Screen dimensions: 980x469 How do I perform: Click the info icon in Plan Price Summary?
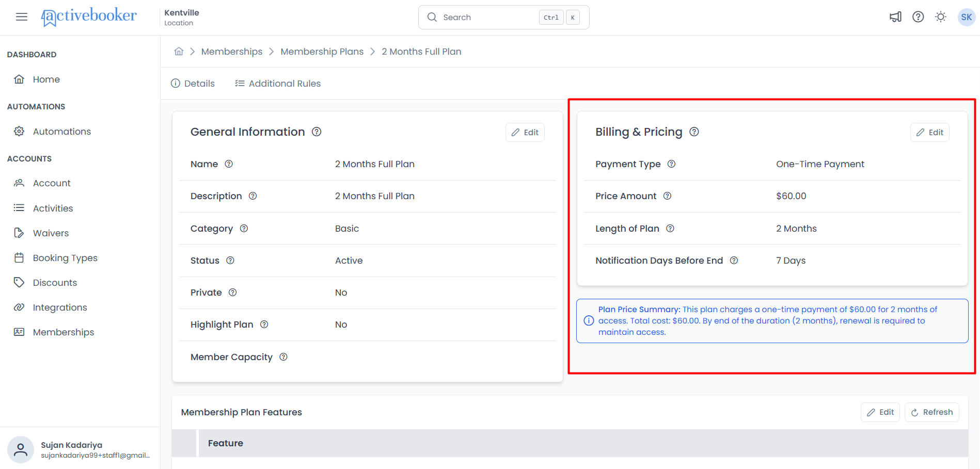point(589,321)
